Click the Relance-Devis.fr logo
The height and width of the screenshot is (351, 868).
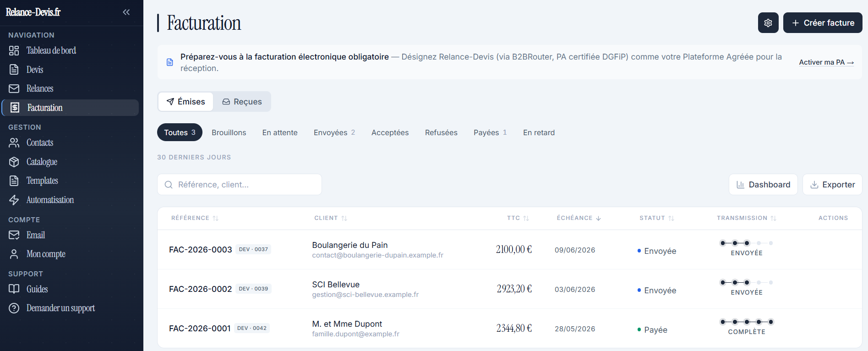click(33, 12)
